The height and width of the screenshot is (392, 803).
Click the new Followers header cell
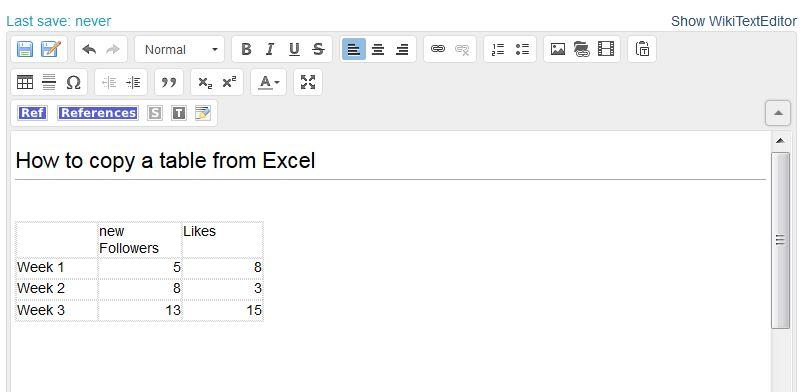[x=140, y=239]
